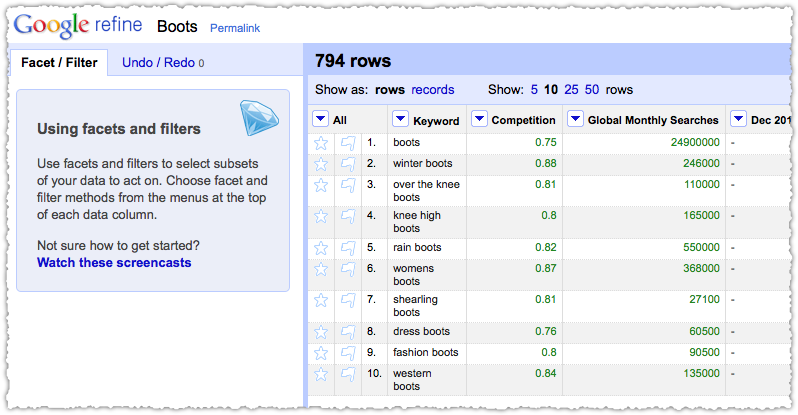Flag the 'dress boots' row

[348, 332]
